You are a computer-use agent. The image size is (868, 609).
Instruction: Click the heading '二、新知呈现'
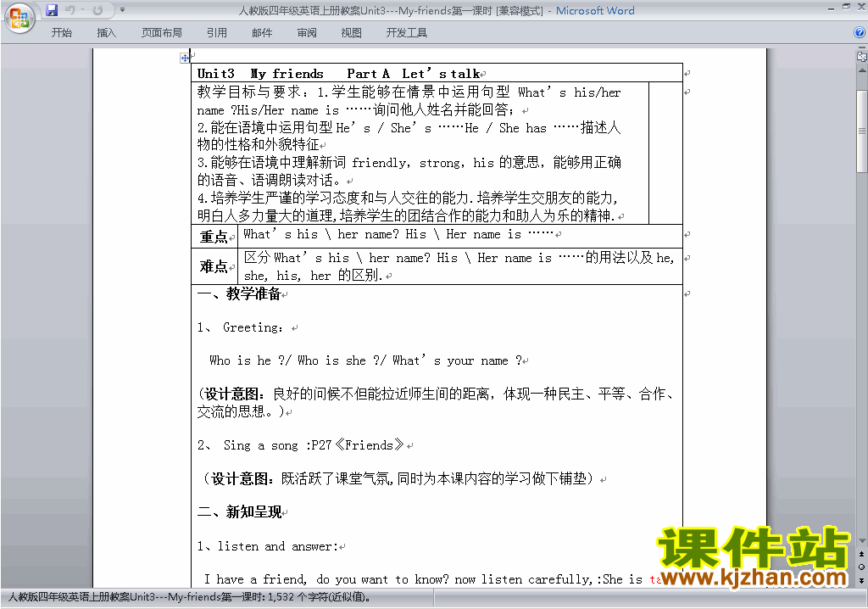pyautogui.click(x=239, y=511)
